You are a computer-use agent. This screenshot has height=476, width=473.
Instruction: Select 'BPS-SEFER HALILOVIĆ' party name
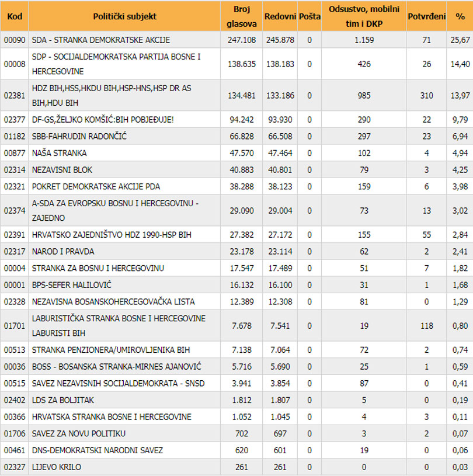(x=72, y=284)
